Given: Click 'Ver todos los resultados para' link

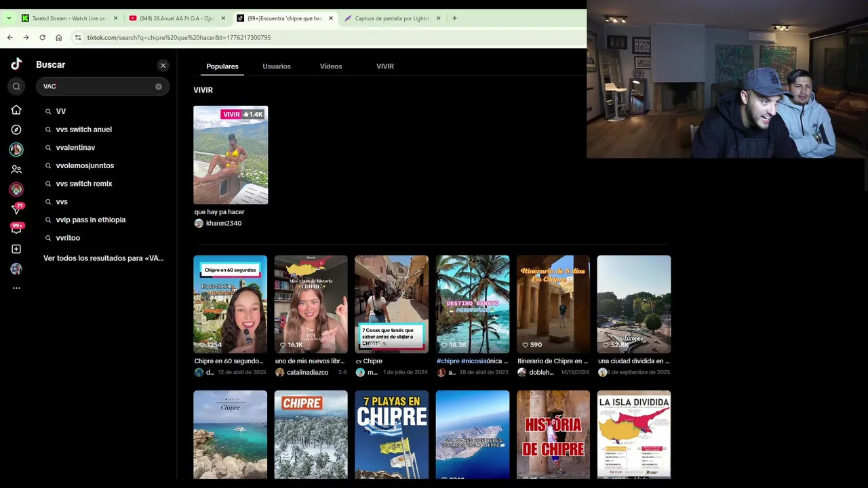Looking at the screenshot, I should click(x=104, y=258).
